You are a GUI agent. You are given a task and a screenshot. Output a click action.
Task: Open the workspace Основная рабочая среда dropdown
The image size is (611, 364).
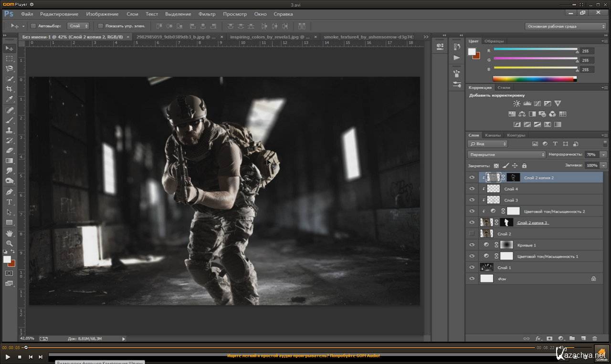(x=565, y=26)
